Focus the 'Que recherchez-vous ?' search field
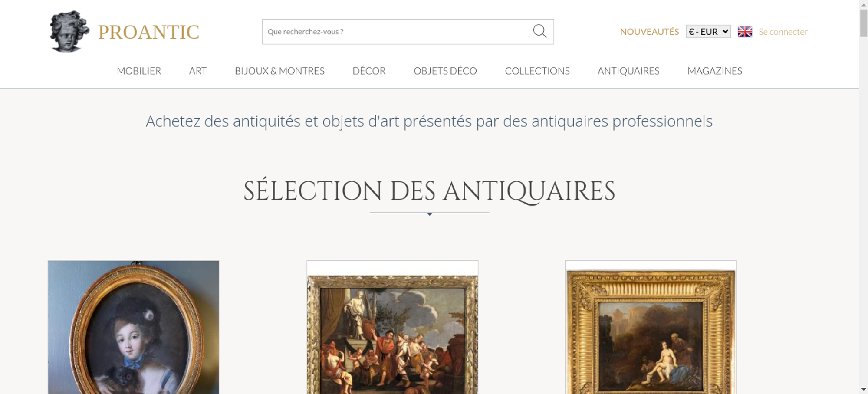 pyautogui.click(x=397, y=32)
